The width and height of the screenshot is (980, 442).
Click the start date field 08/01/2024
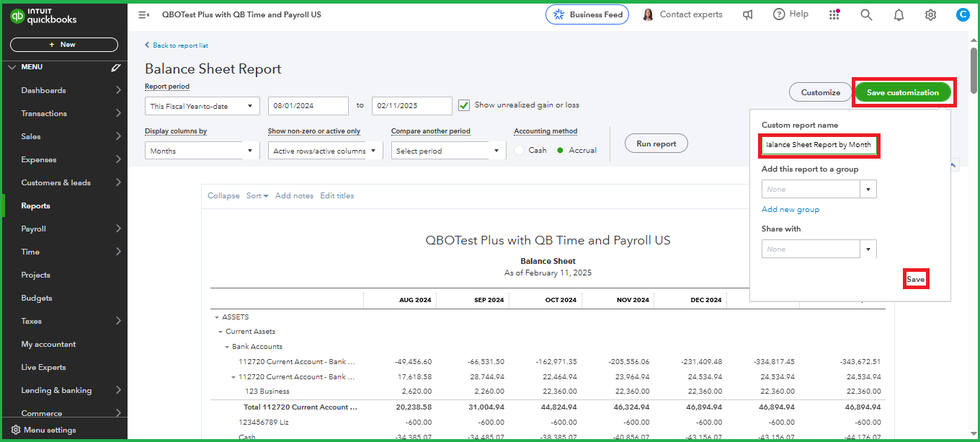308,106
